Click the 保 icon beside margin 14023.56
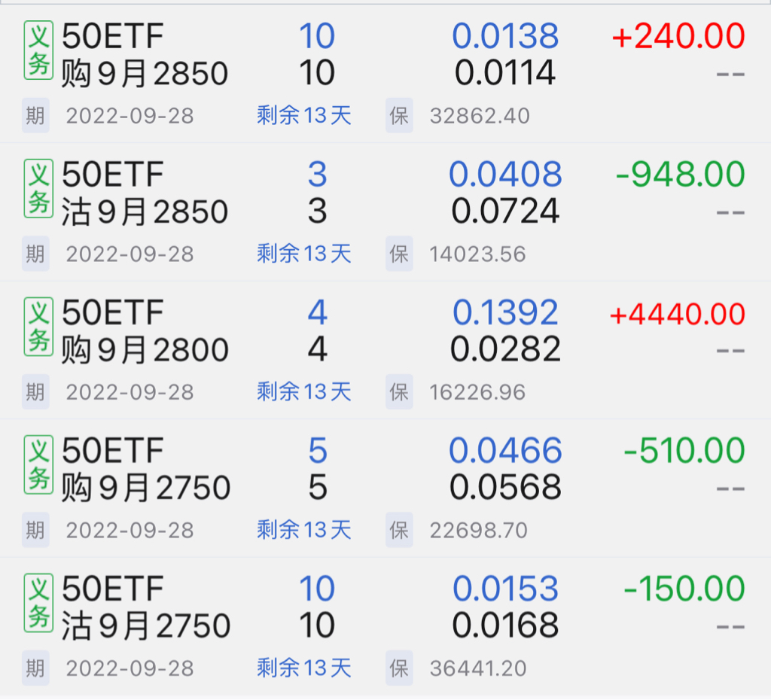Screen dimensions: 771x700 click(x=399, y=254)
